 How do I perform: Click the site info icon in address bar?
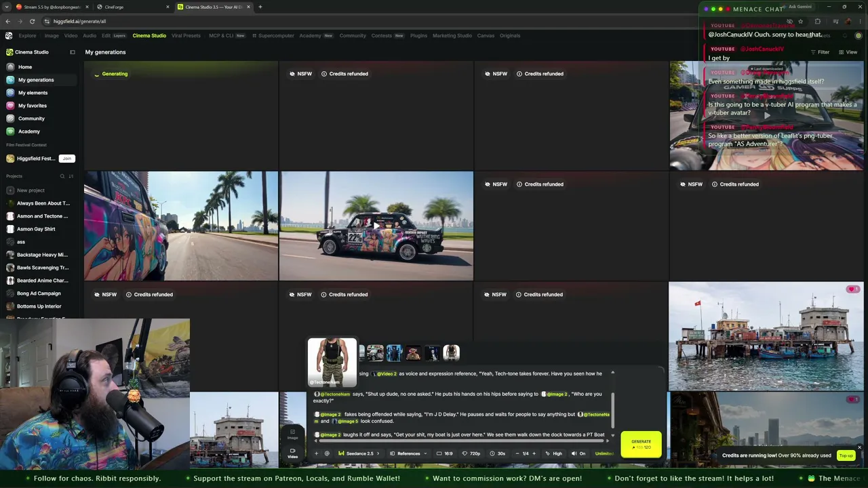click(47, 21)
